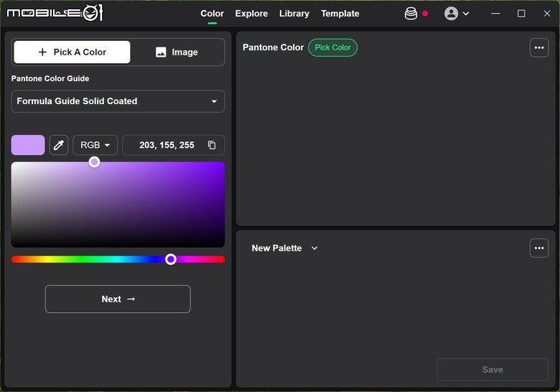Screen dimensions: 560x392
Task: Open New Palette panel more options
Action: click(539, 248)
